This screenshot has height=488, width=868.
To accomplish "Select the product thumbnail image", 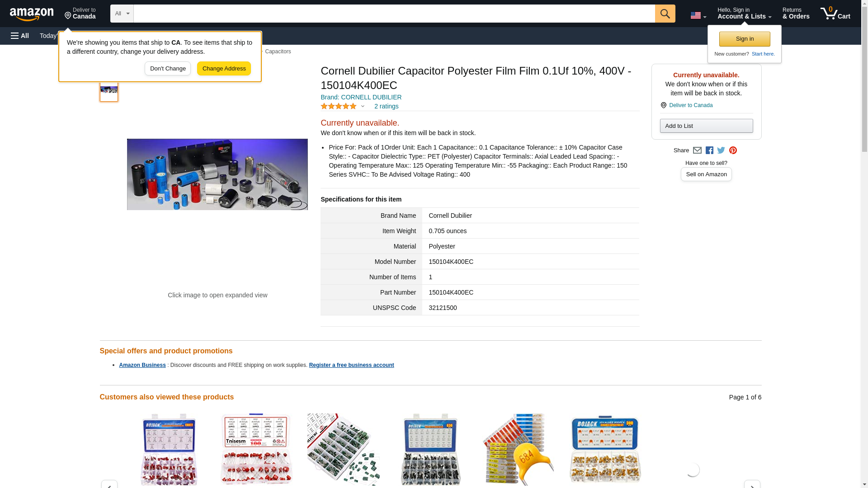I will coord(109,89).
